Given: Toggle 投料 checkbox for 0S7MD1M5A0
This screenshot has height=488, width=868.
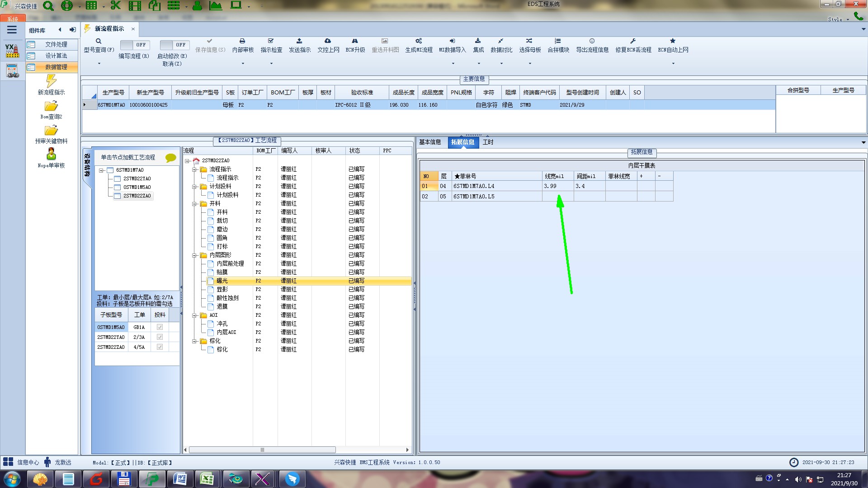Looking at the screenshot, I should click(160, 327).
